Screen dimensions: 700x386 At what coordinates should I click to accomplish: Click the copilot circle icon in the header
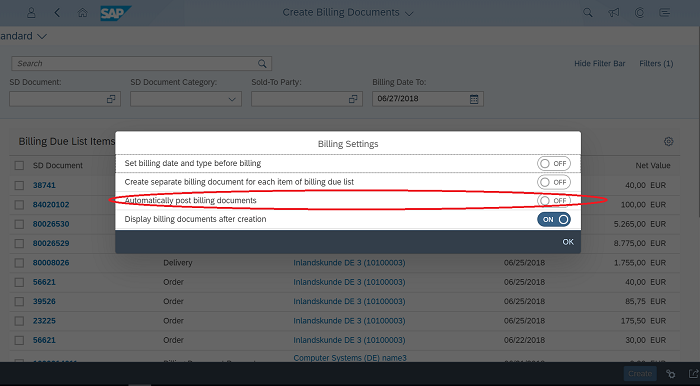point(639,12)
